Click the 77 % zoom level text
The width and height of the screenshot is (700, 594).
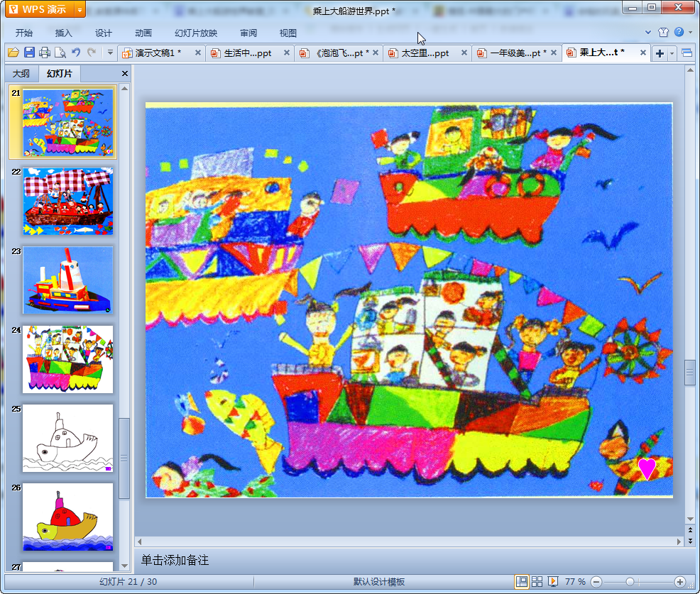coord(575,581)
